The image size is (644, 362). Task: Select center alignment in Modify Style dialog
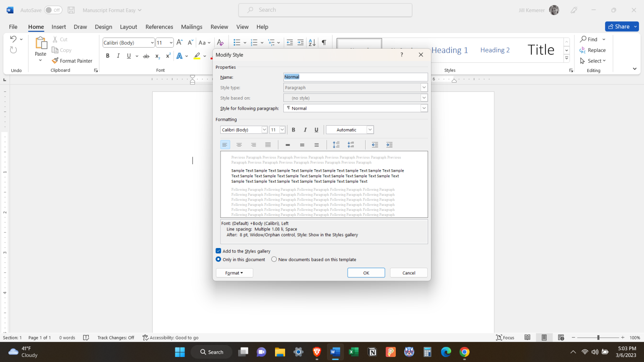pos(239,145)
